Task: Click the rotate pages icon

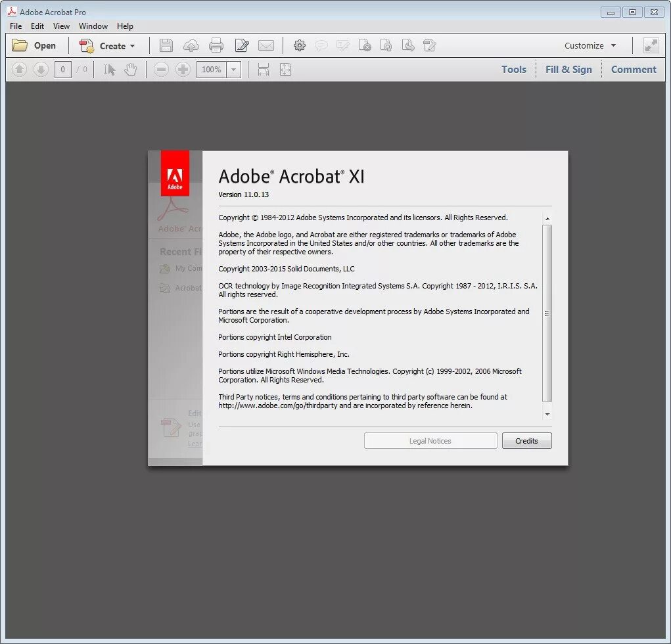Action: pyautogui.click(x=386, y=45)
